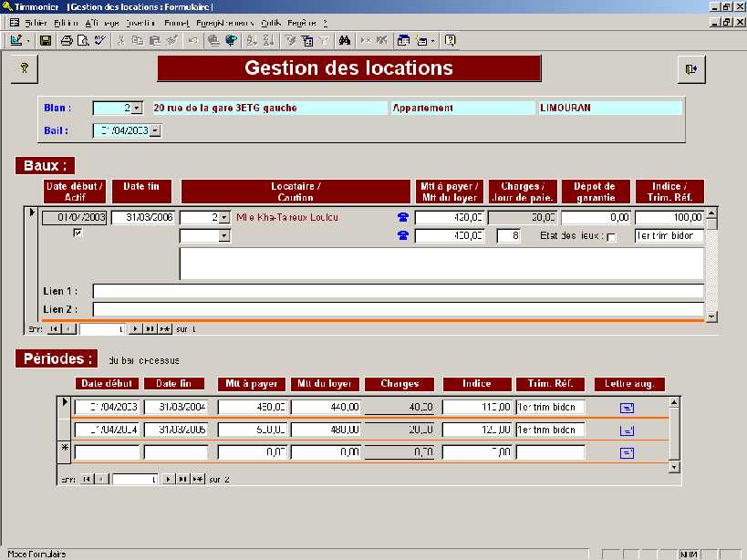Delete the record with the toolbar X icon

(x=381, y=40)
